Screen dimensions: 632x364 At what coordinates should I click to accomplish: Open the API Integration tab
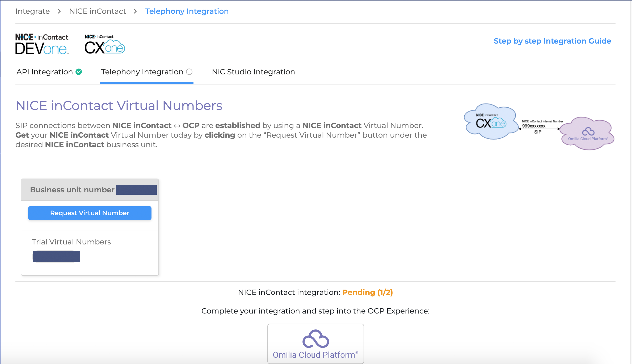click(45, 72)
